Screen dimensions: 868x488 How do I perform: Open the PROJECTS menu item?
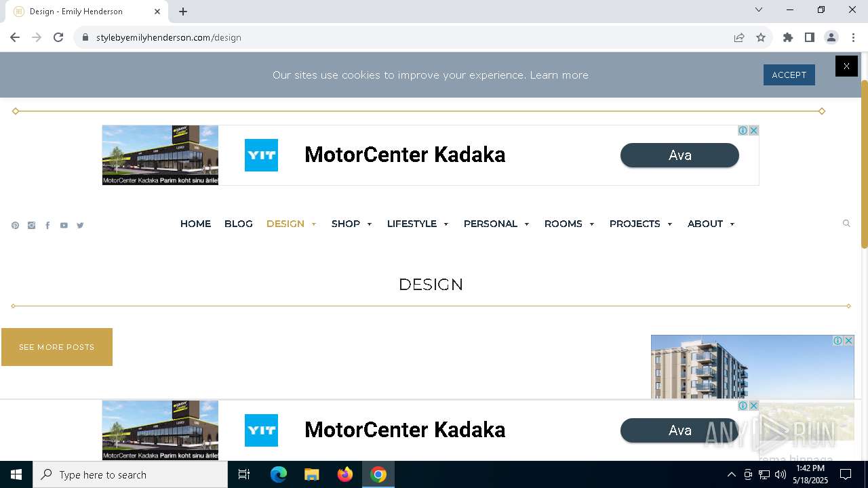[635, 224]
